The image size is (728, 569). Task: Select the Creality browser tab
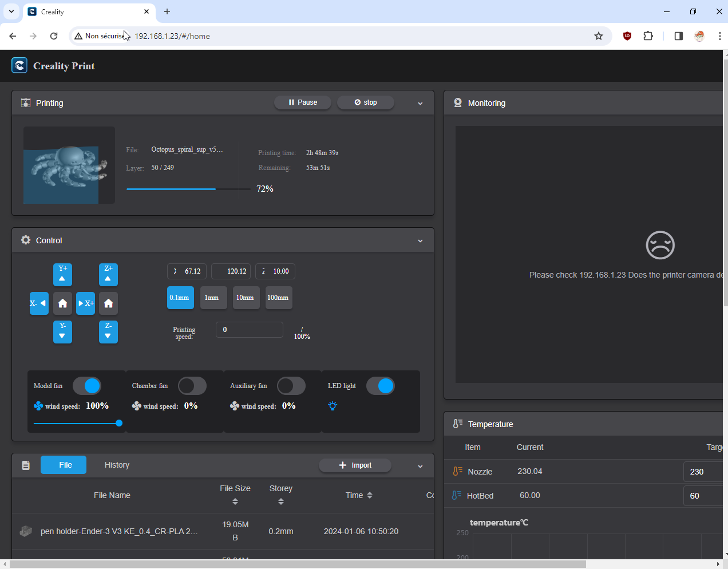pos(89,11)
